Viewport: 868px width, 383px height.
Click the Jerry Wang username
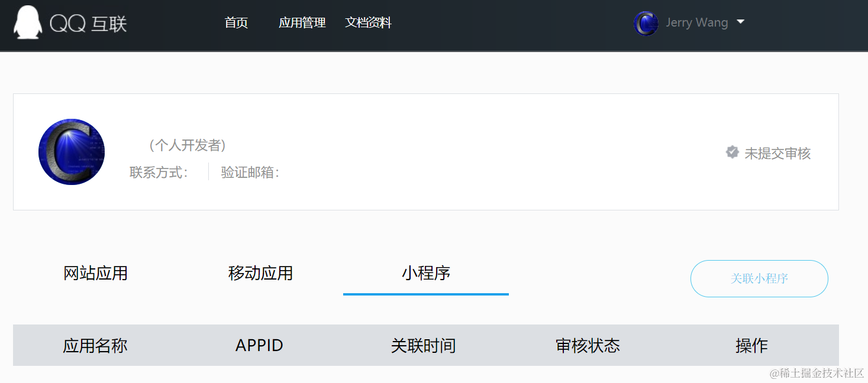pos(697,22)
